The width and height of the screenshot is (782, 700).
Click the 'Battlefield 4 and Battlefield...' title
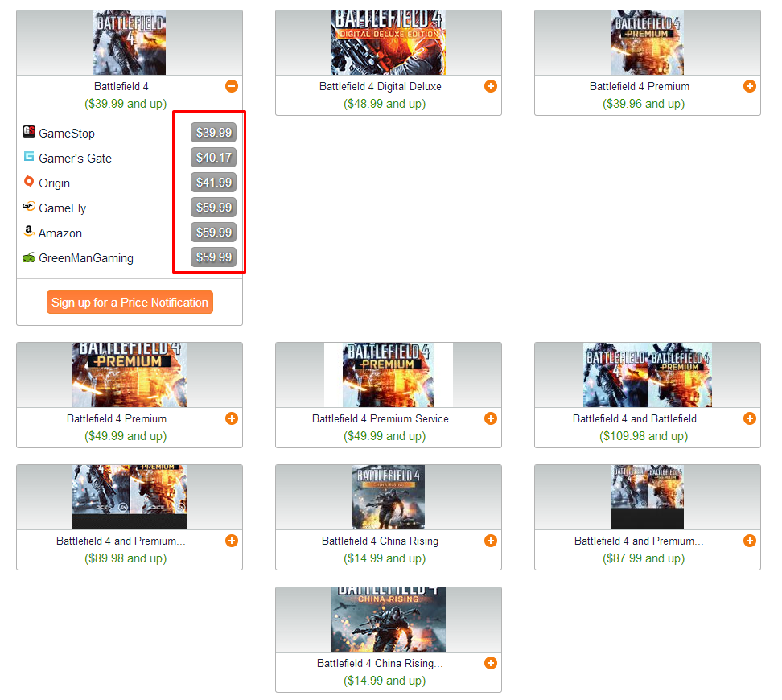point(640,418)
